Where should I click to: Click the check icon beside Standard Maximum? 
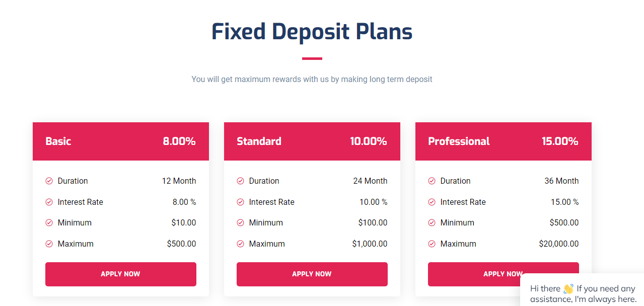pyautogui.click(x=240, y=244)
